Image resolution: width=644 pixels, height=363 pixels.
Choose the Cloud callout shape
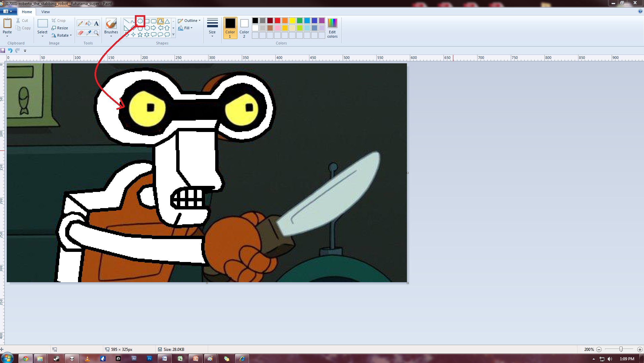pyautogui.click(x=167, y=34)
